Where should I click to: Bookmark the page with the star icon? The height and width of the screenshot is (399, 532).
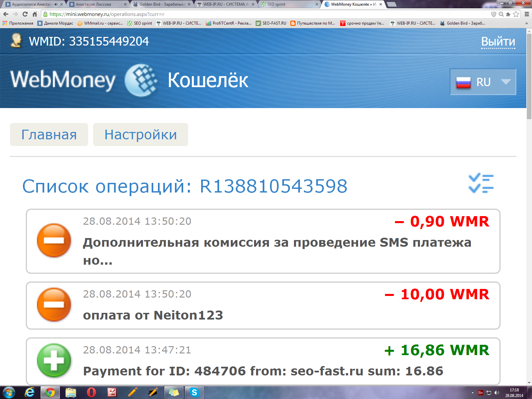pos(516,14)
